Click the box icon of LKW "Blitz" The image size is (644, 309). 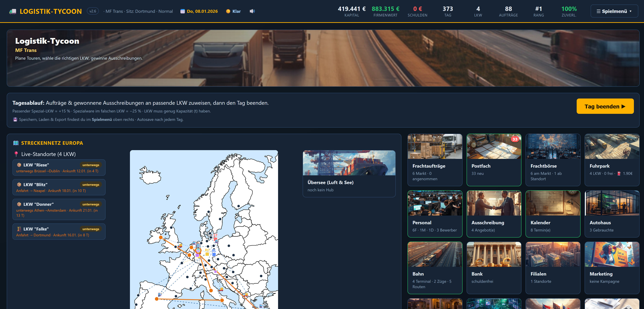point(19,185)
